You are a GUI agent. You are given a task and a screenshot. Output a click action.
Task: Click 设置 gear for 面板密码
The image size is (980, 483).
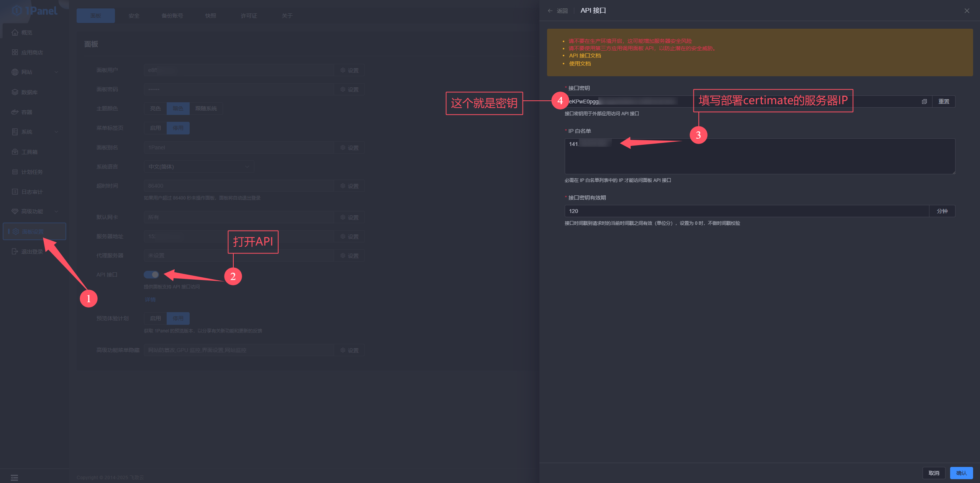(x=349, y=90)
